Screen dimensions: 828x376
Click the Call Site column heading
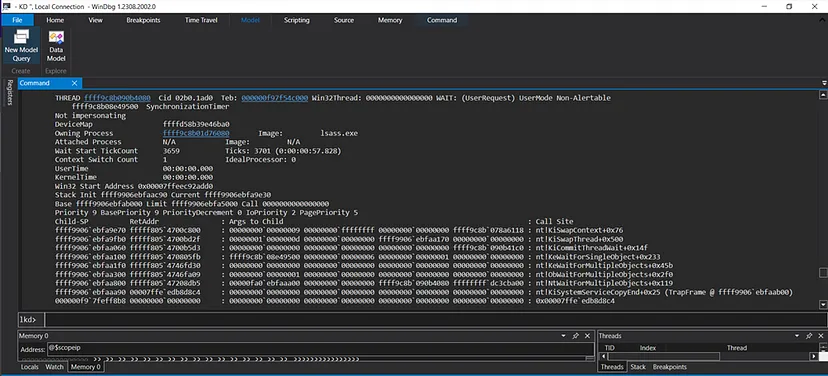[554, 221]
